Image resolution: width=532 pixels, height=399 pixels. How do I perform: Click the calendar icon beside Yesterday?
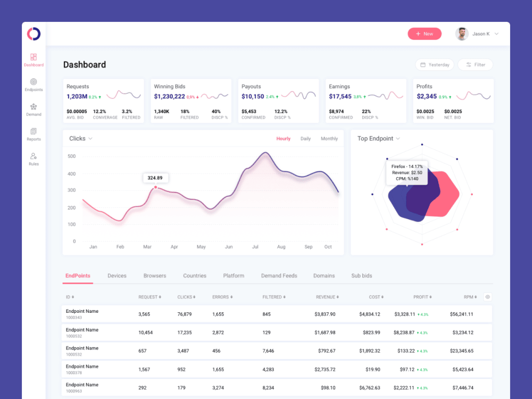tap(423, 64)
